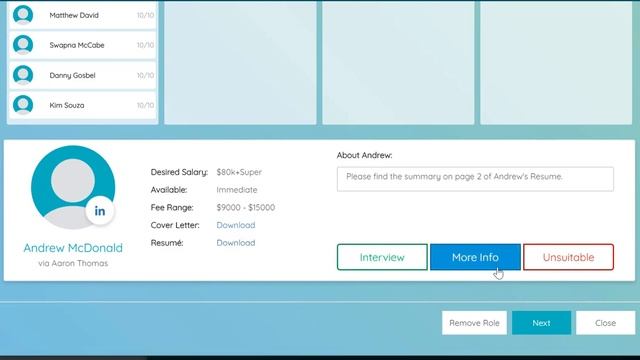Open LinkedIn badge on Andrew's profile photo
Screen dimensions: 640x360
pyautogui.click(x=100, y=211)
